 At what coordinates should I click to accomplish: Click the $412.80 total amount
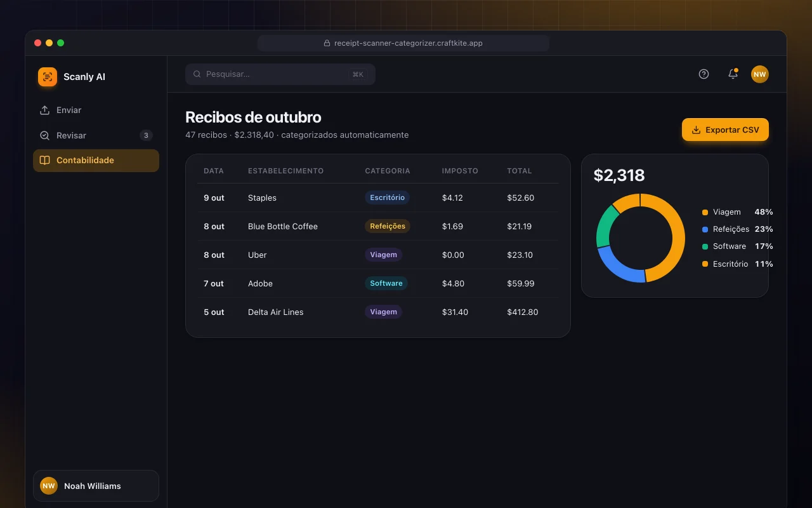[523, 312]
